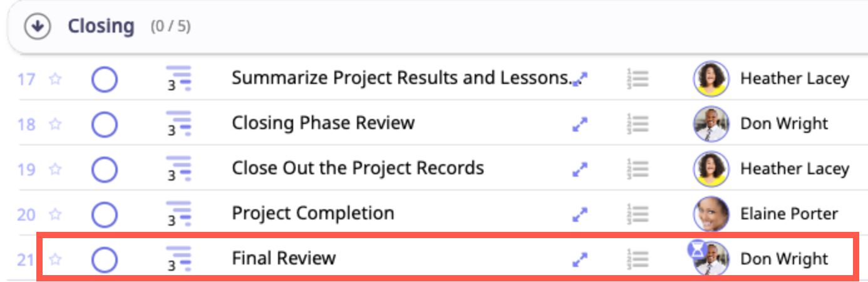Viewport: 868px width, 282px height.
Task: Mark Closing Phase Review complete
Action: [x=105, y=124]
